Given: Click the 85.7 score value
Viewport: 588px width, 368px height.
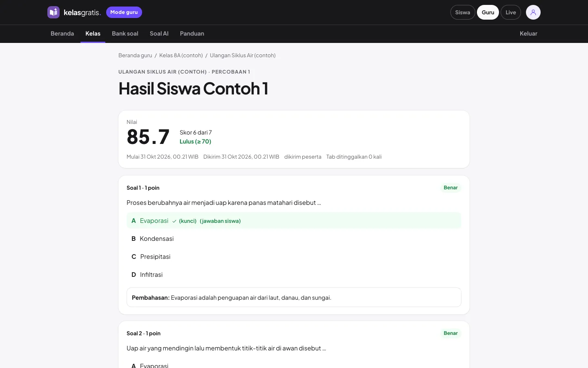Looking at the screenshot, I should (148, 137).
